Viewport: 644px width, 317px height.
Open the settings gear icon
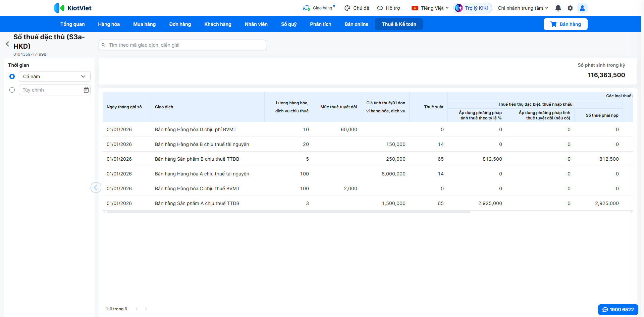(570, 8)
